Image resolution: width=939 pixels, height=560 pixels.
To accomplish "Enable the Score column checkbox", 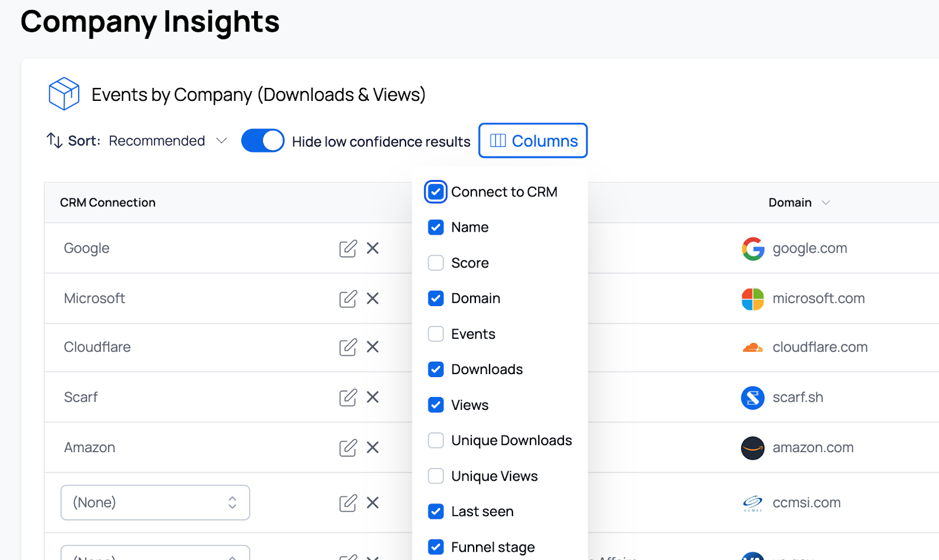I will [x=436, y=263].
